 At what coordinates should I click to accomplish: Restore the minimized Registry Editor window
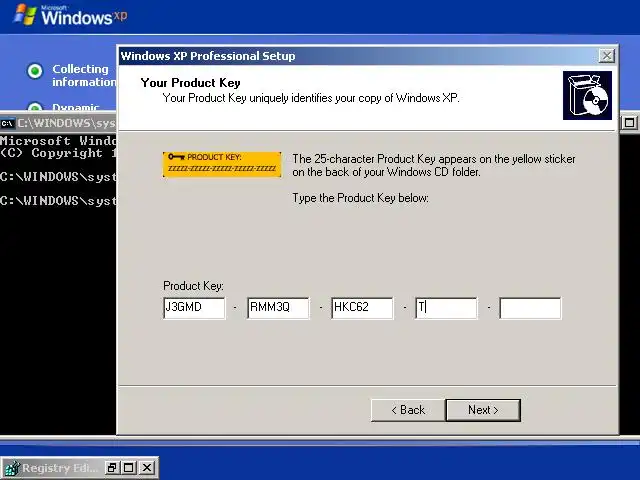111,467
